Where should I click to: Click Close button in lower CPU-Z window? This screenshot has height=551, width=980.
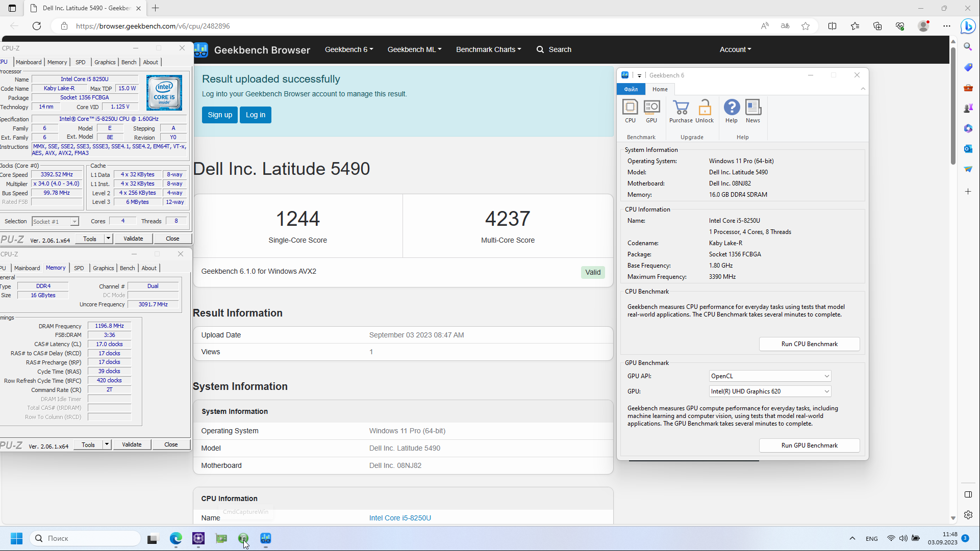171,444
